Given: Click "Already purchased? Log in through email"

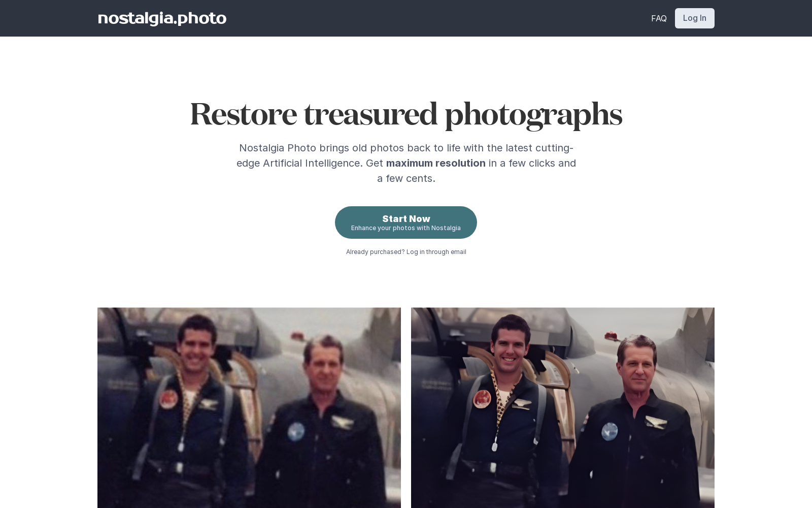Looking at the screenshot, I should 406,252.
